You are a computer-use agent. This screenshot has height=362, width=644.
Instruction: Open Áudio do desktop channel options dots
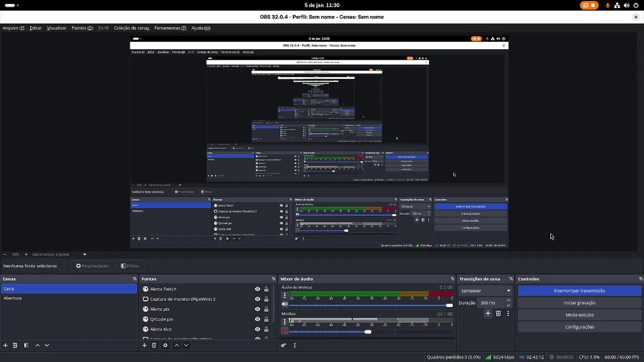(x=285, y=296)
